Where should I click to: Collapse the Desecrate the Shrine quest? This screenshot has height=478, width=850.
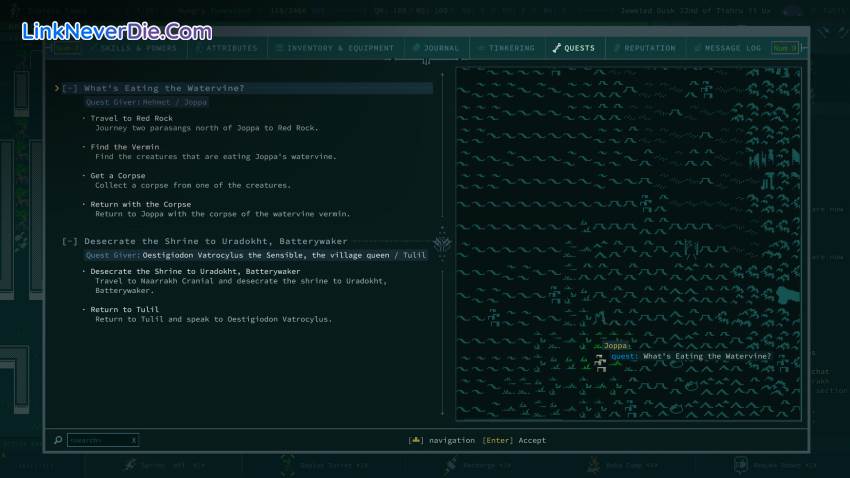tap(70, 241)
